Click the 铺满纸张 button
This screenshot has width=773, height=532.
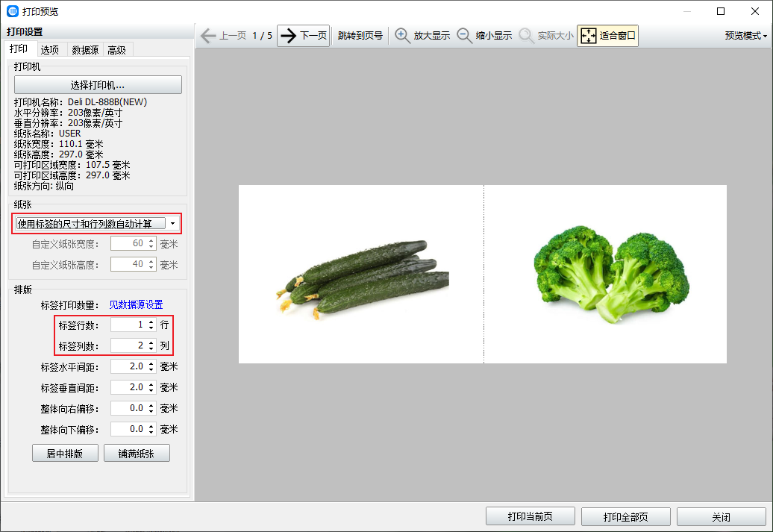tap(137, 453)
